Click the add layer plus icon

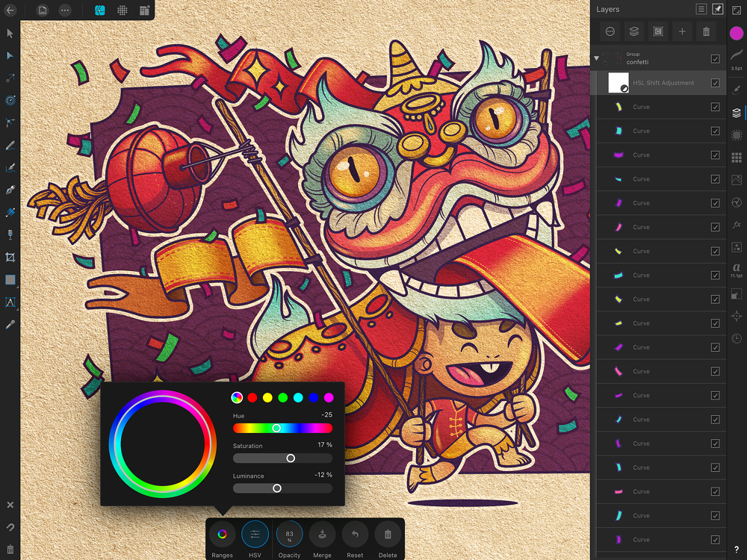pos(682,31)
